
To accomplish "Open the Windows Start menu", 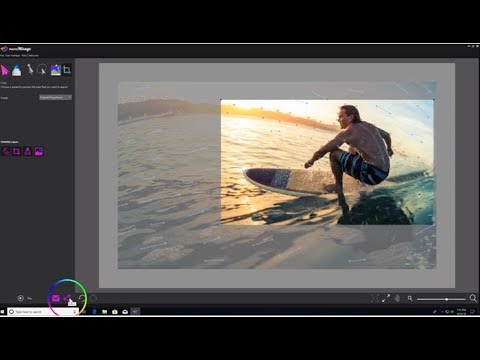I will tap(2, 312).
